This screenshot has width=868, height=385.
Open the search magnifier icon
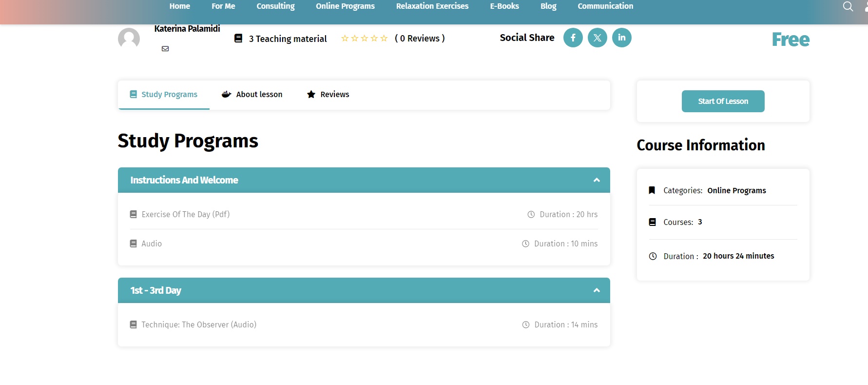(x=848, y=6)
